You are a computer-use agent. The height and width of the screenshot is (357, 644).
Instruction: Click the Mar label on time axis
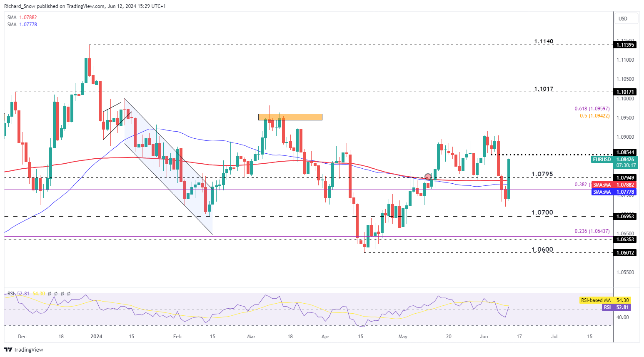251,337
